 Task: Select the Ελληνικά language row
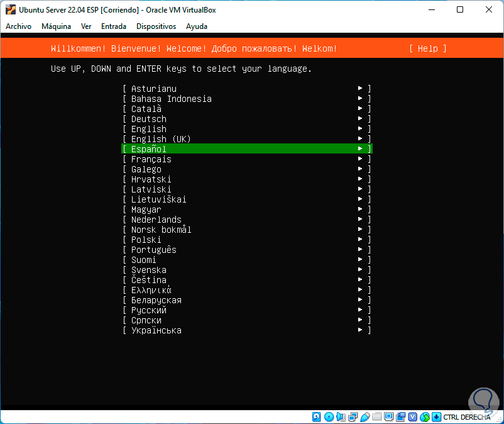(247, 290)
